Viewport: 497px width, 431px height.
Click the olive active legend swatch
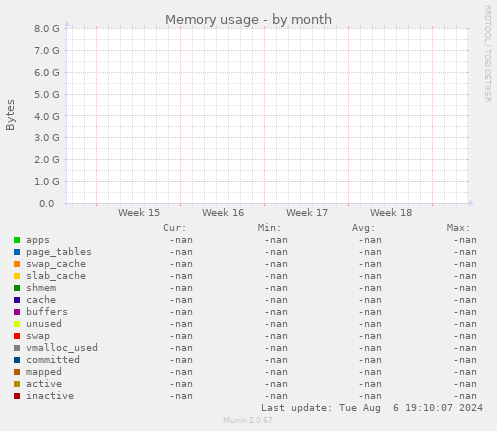(17, 384)
